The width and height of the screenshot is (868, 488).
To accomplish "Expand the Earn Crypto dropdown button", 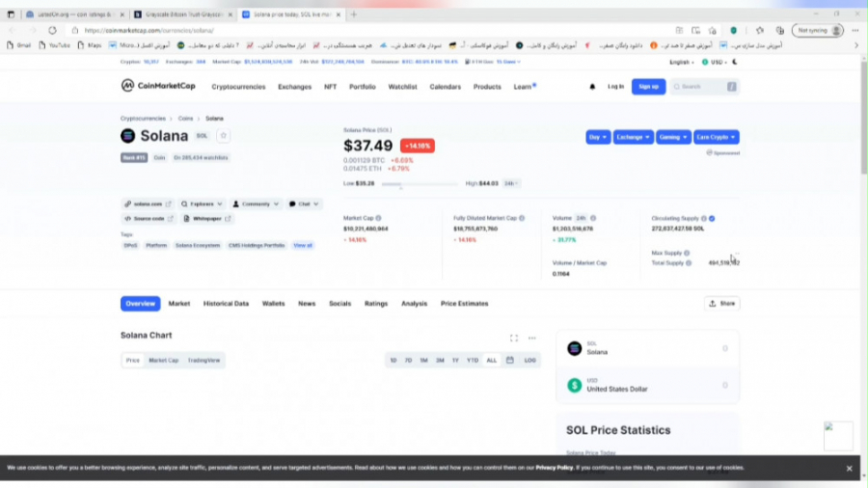I will point(716,137).
